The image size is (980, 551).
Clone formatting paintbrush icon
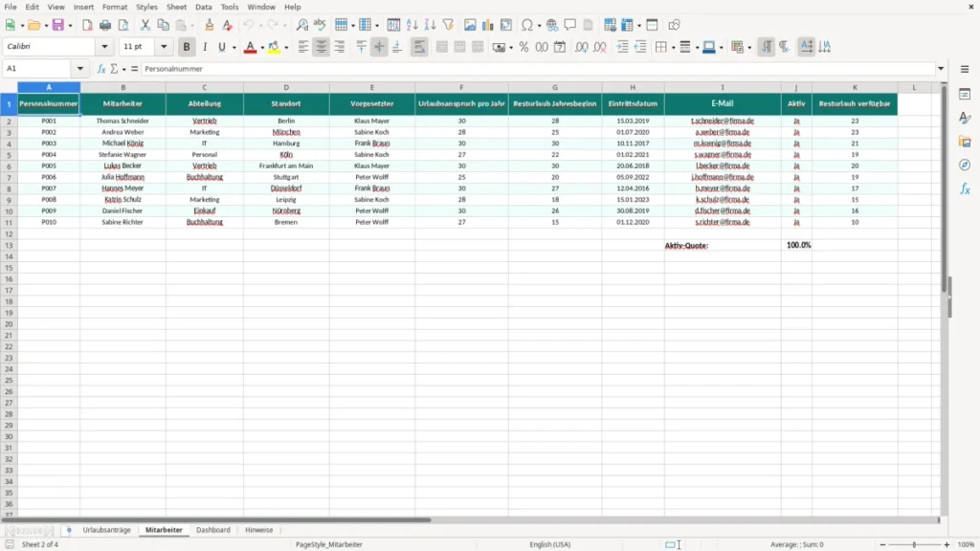click(210, 25)
